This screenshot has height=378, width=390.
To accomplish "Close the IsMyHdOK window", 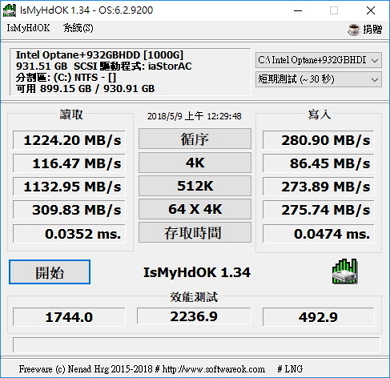I will click(x=371, y=11).
